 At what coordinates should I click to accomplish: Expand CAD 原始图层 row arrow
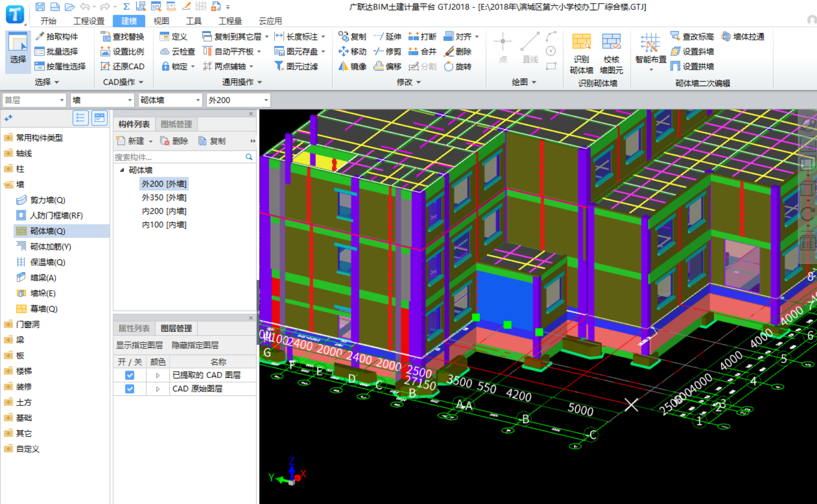click(x=158, y=388)
